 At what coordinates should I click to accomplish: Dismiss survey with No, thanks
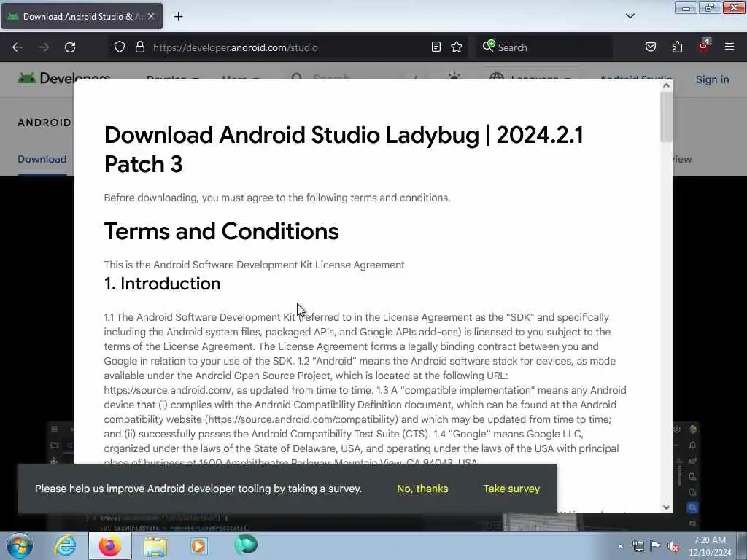click(x=422, y=489)
